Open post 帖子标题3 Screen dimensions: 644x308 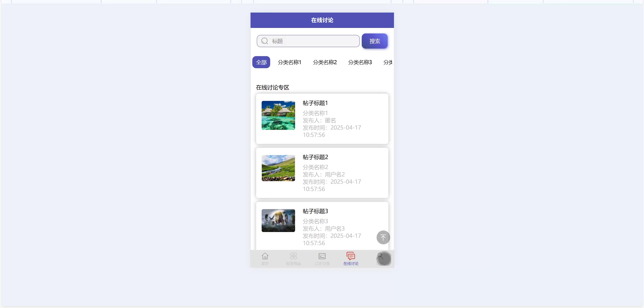[315, 211]
